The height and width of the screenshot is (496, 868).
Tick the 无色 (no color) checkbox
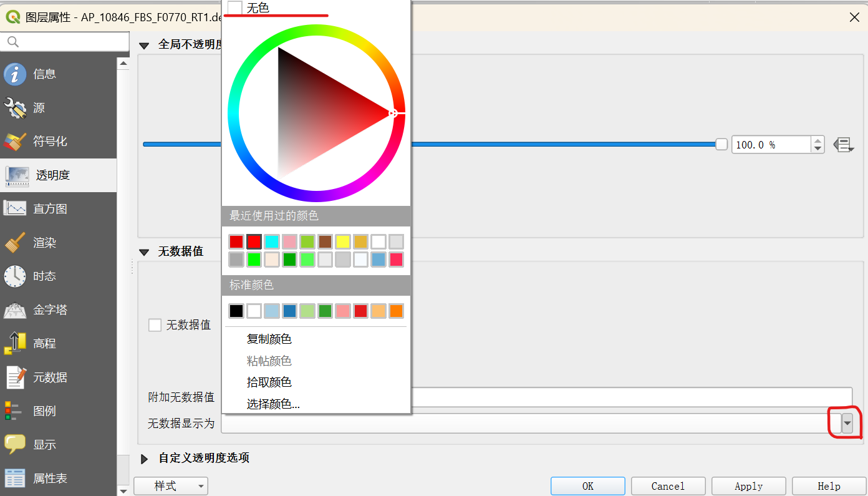(x=234, y=8)
